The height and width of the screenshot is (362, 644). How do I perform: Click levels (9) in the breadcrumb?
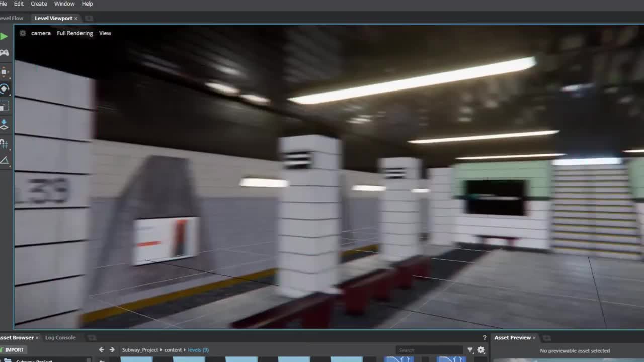[x=198, y=350]
